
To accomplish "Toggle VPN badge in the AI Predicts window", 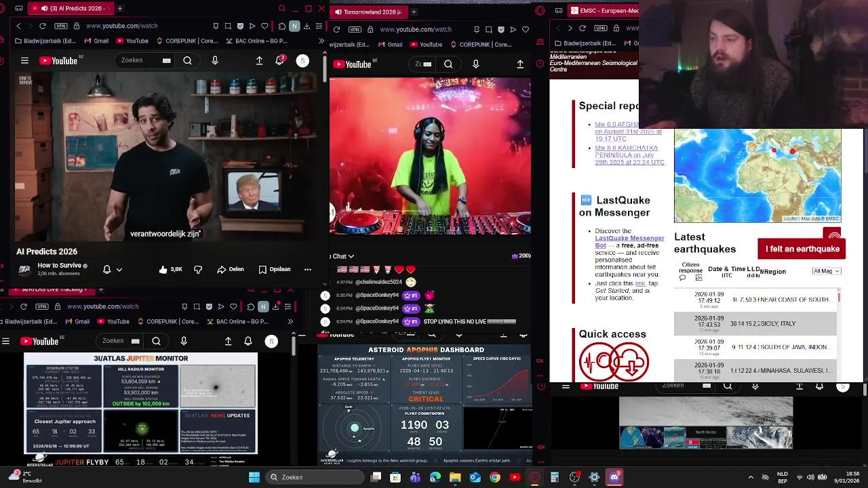I will (61, 26).
